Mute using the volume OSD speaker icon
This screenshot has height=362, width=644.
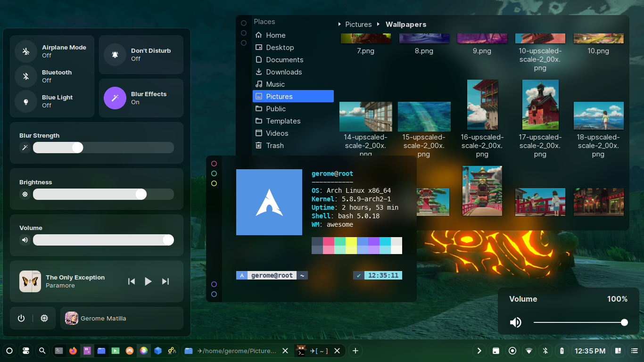pos(516,322)
